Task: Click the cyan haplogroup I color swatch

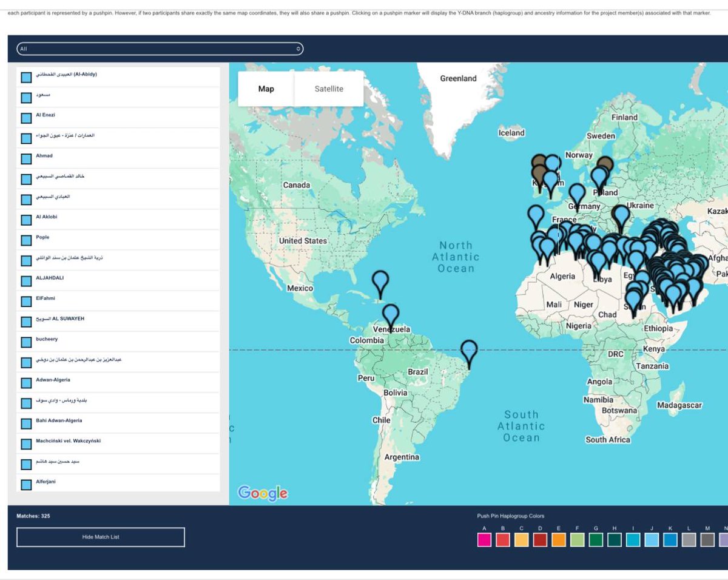Action: (633, 540)
